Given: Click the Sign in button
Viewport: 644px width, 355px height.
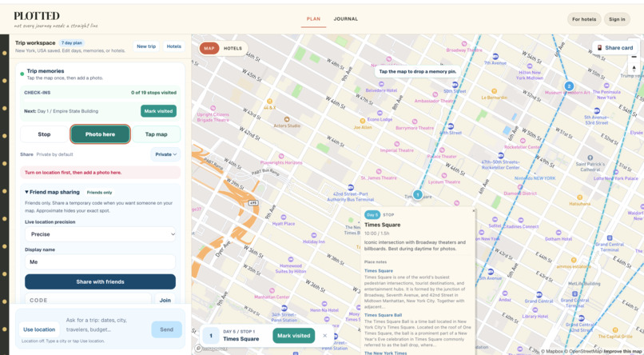Looking at the screenshot, I should point(617,19).
